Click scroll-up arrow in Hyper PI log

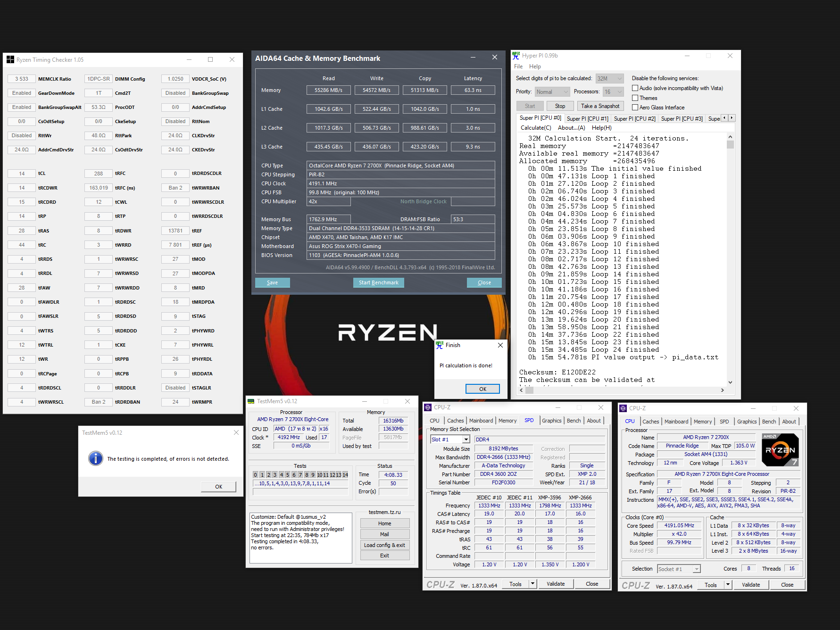pyautogui.click(x=730, y=137)
